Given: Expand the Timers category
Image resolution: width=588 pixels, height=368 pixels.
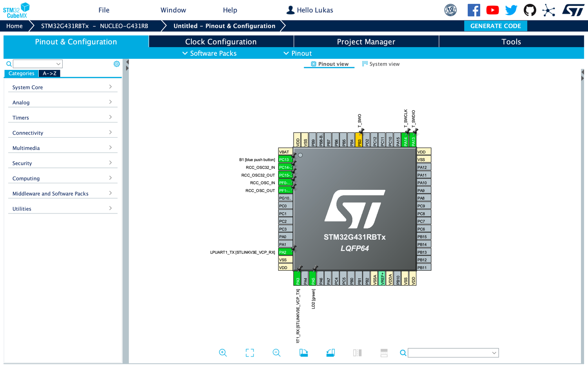Looking at the screenshot, I should pos(63,118).
